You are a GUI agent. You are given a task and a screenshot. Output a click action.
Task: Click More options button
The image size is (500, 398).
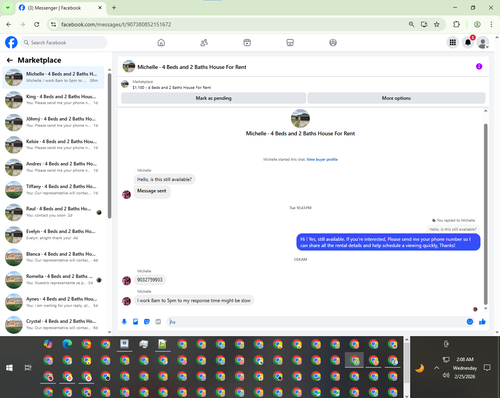pos(396,98)
